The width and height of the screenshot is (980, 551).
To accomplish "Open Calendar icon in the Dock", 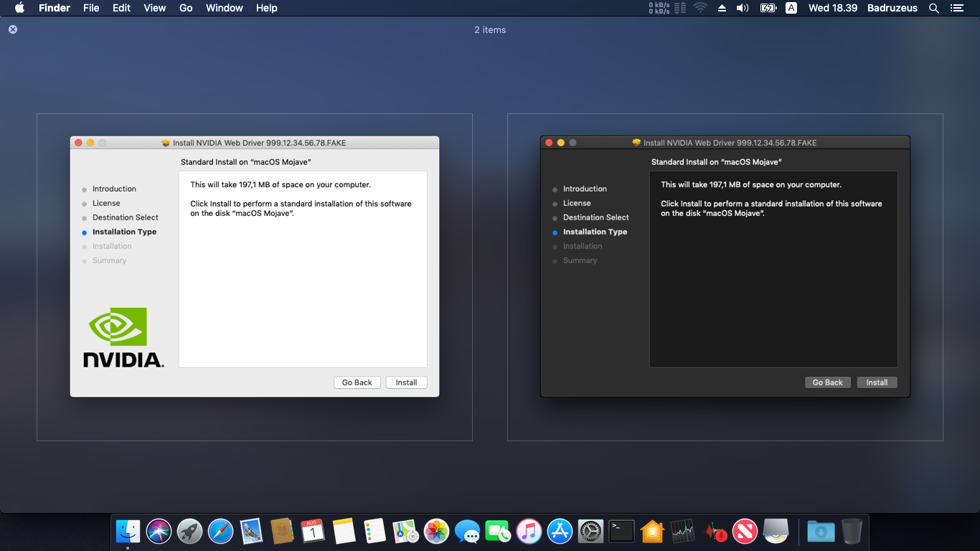I will tap(313, 532).
